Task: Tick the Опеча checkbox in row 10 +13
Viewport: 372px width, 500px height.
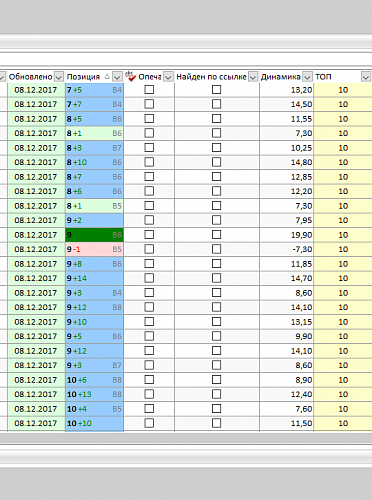Action: (149, 394)
